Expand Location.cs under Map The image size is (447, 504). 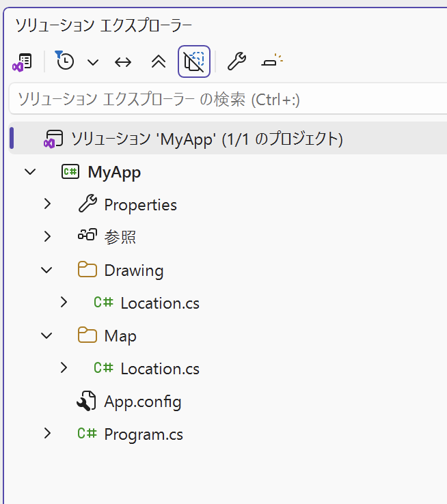64,367
